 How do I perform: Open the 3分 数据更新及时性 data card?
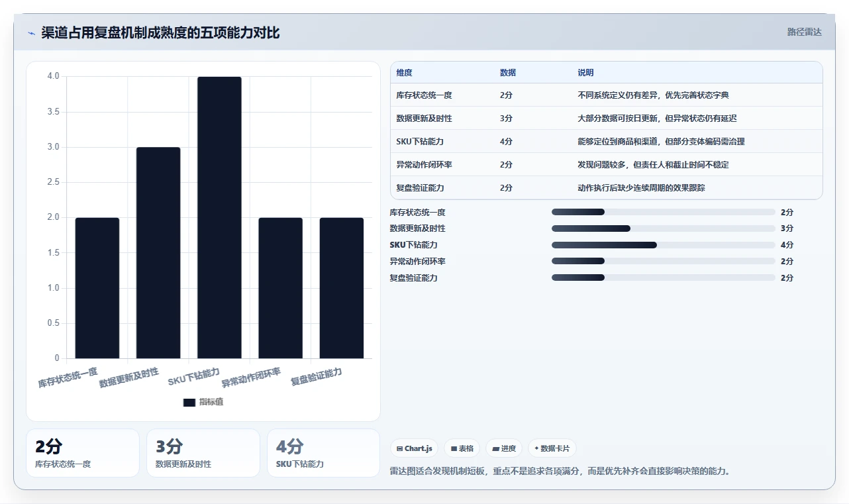(x=203, y=453)
